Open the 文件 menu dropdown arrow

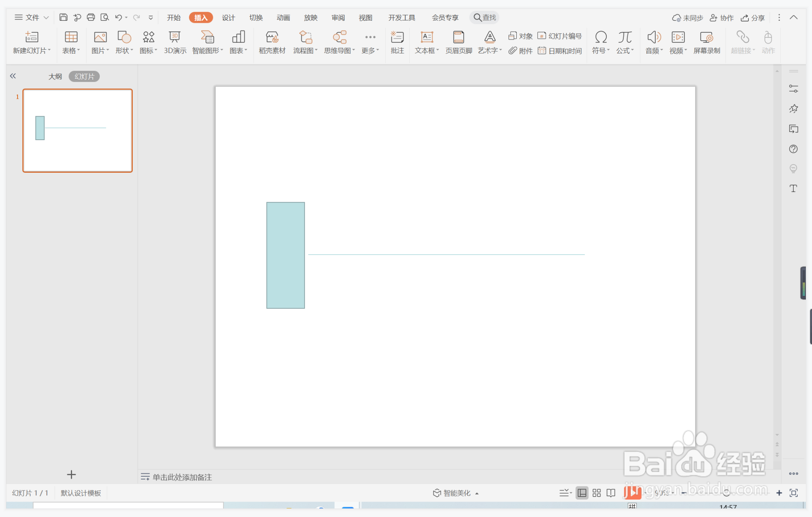click(46, 18)
